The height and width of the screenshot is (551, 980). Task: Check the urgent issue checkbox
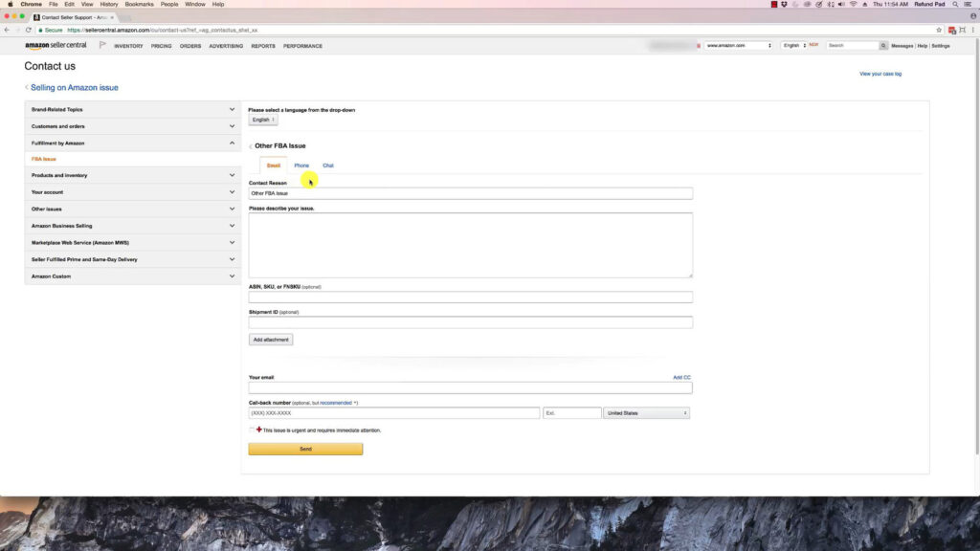[x=252, y=430]
